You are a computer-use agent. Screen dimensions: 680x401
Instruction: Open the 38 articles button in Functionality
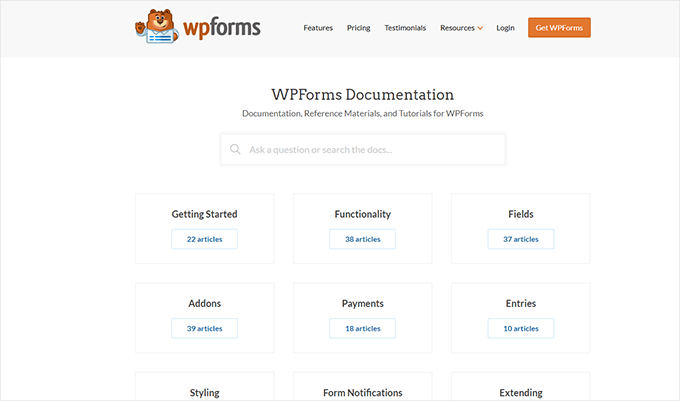tap(363, 239)
